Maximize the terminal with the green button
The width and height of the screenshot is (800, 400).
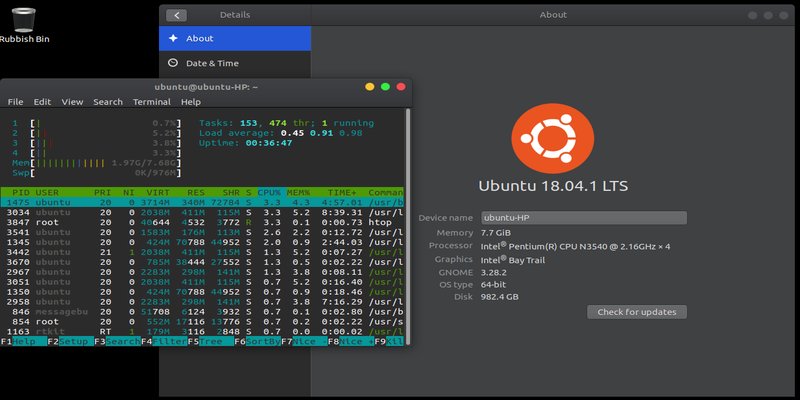(384, 87)
